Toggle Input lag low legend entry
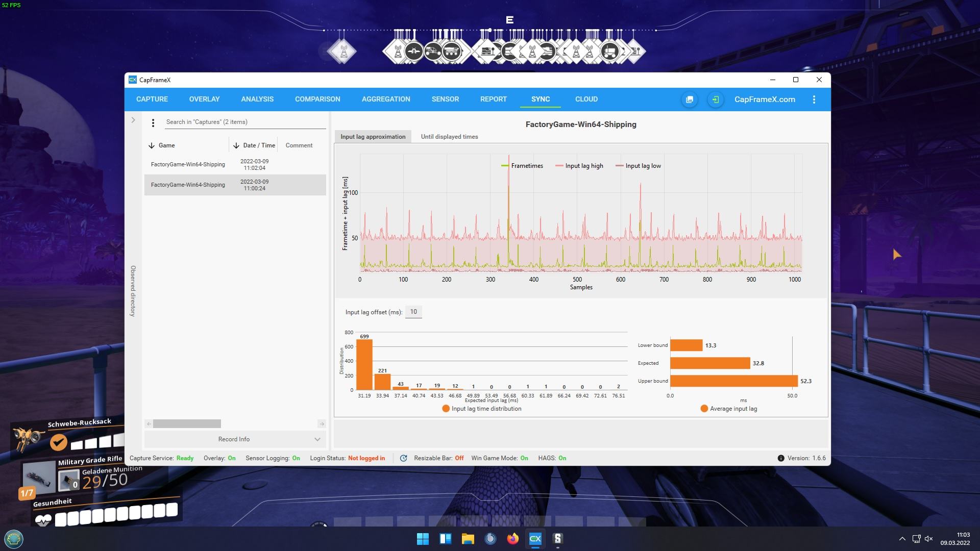The height and width of the screenshot is (551, 980). click(x=639, y=166)
